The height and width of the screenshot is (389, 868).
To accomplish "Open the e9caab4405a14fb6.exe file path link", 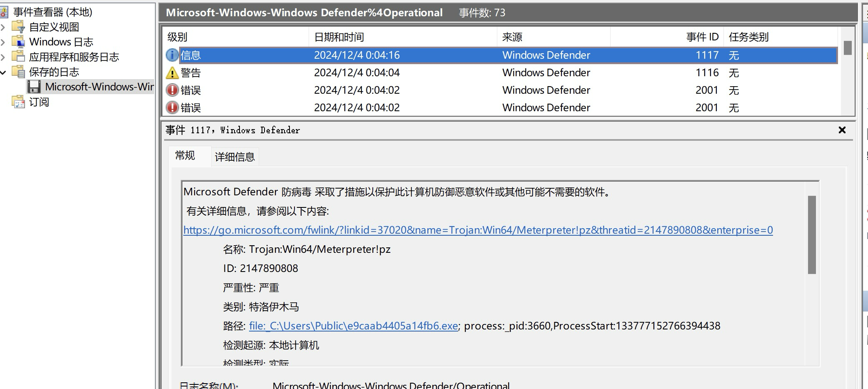I will point(354,326).
